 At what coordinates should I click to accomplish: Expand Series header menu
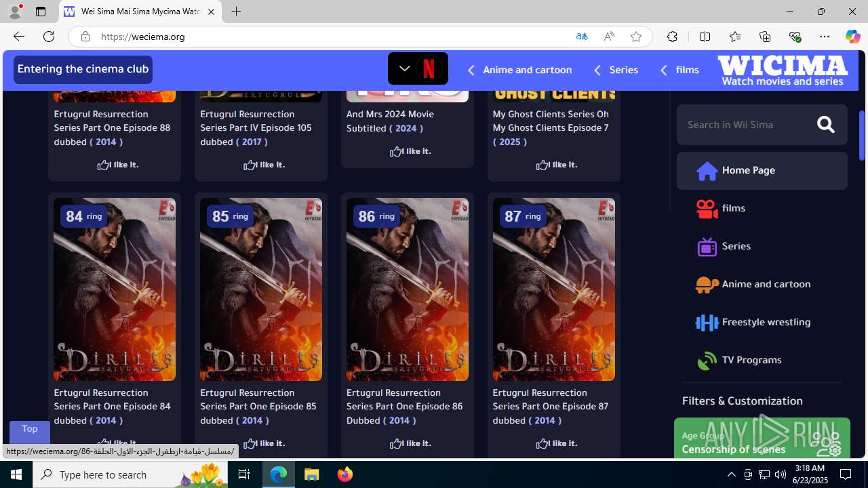(x=616, y=70)
